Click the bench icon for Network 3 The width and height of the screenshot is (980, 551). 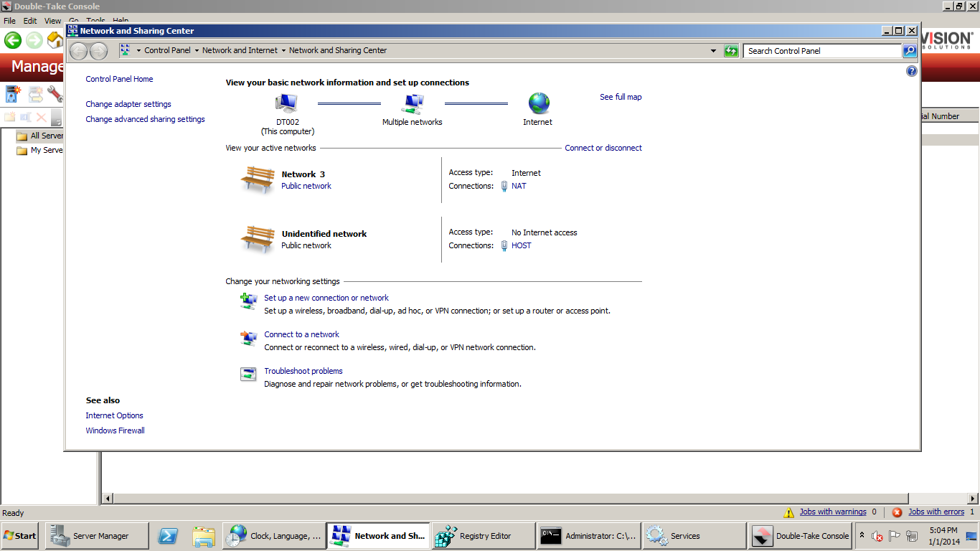(x=257, y=179)
